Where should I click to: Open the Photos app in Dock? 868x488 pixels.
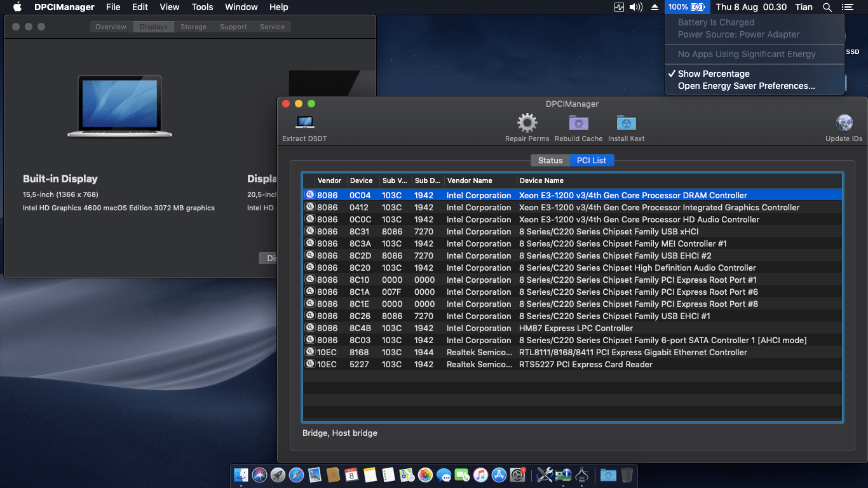click(425, 475)
